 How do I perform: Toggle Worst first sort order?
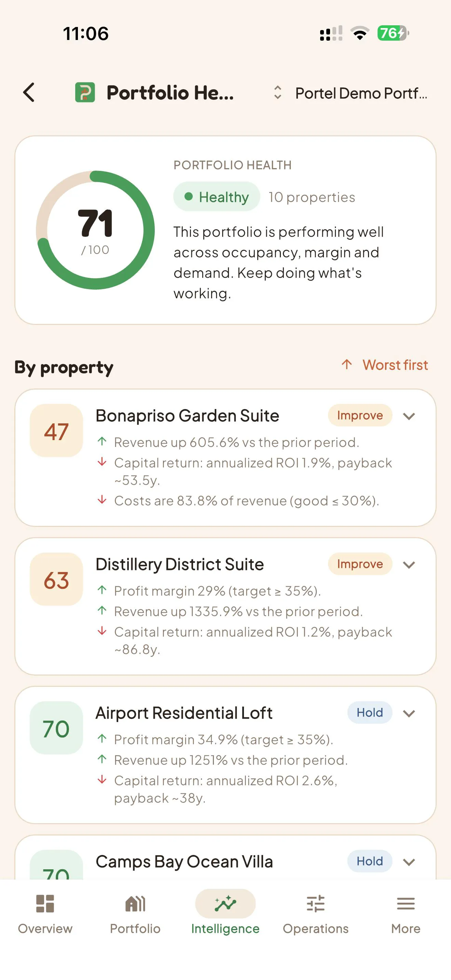[x=384, y=365]
